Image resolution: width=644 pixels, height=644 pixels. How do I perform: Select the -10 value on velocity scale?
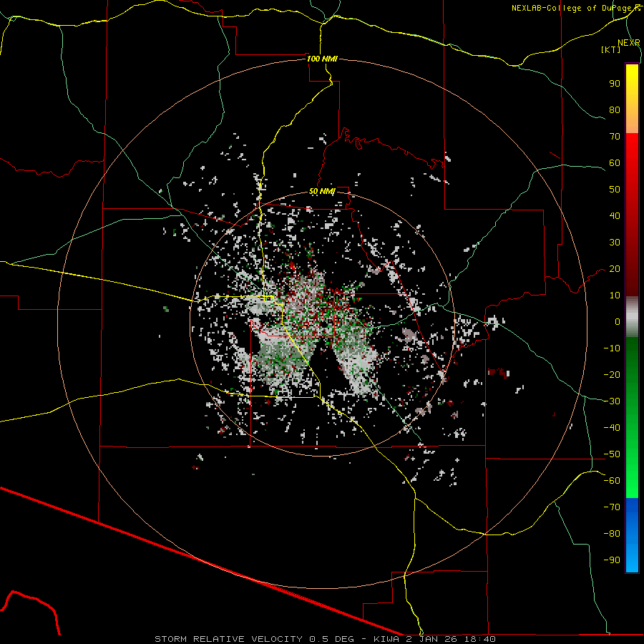click(x=612, y=348)
